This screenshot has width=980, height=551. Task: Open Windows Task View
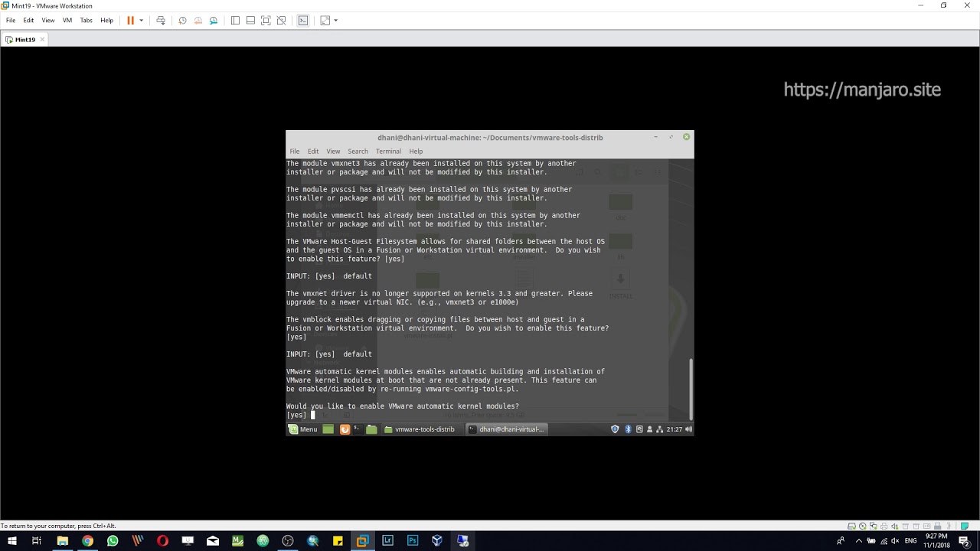(37, 540)
